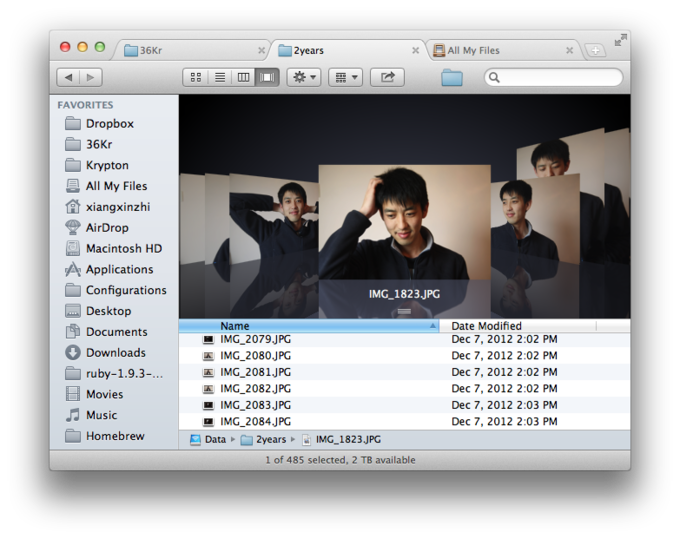Screen dimensions: 680x539
Task: Click the IMG_2083.JPG file thumbnail icon
Action: [209, 405]
